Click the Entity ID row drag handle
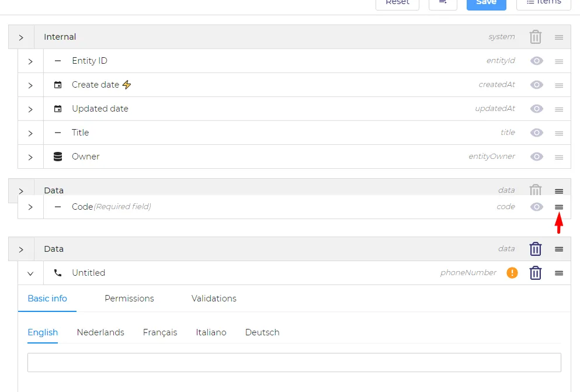This screenshot has width=580, height=392. click(559, 61)
